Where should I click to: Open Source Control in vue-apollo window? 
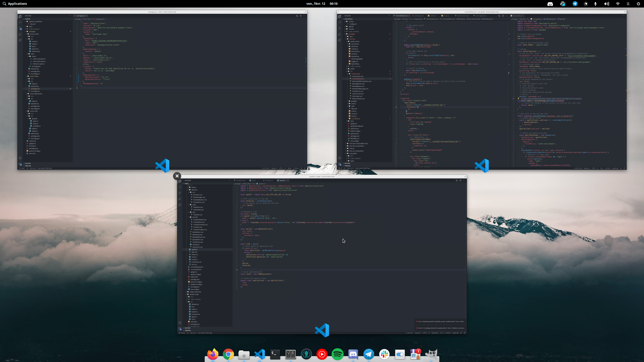340,28
